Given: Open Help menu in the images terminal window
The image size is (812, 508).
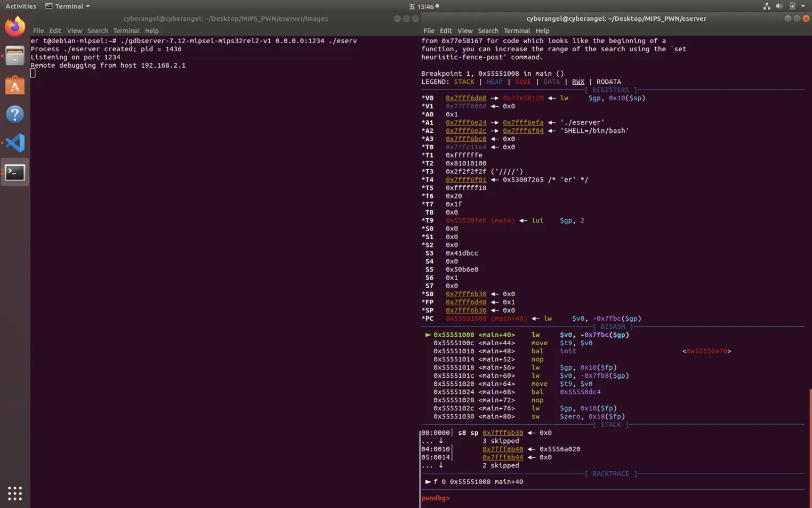Looking at the screenshot, I should pos(152,31).
